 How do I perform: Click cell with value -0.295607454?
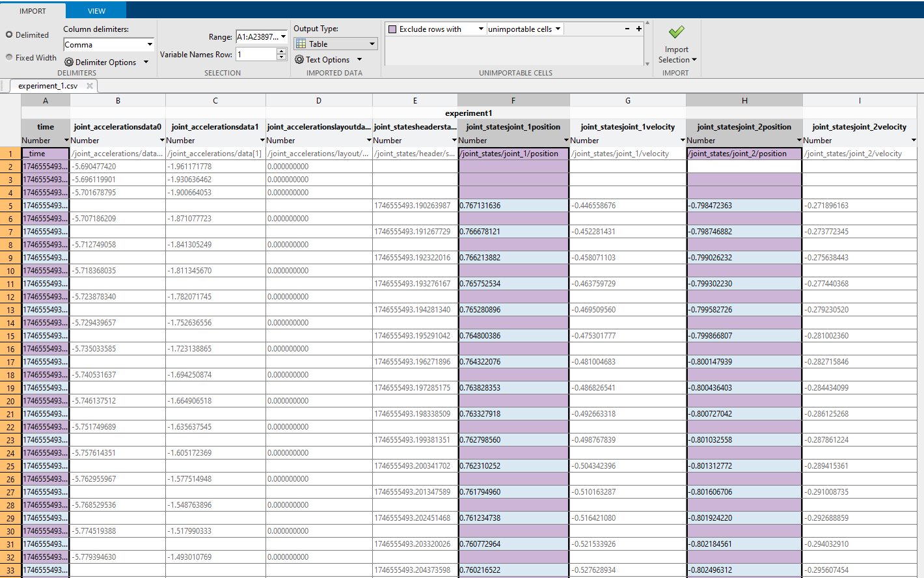click(x=860, y=570)
